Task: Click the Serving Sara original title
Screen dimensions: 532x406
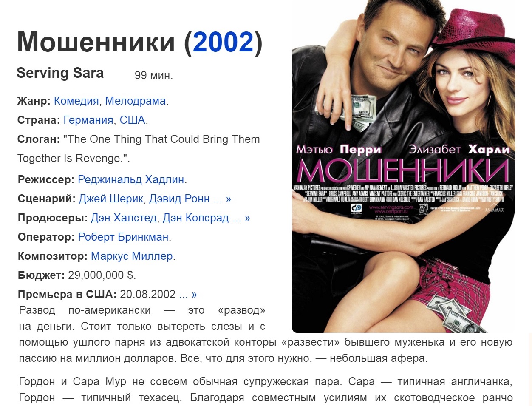Action: pos(60,73)
